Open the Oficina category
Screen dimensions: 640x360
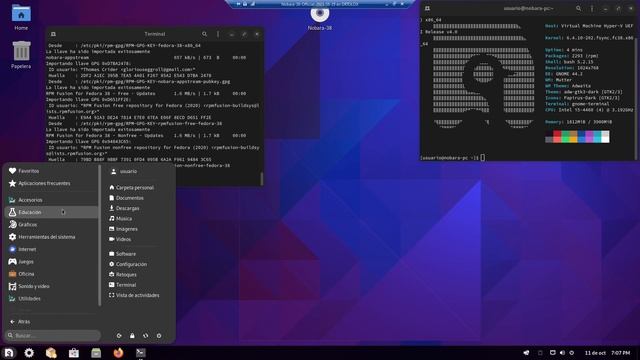click(x=51, y=274)
